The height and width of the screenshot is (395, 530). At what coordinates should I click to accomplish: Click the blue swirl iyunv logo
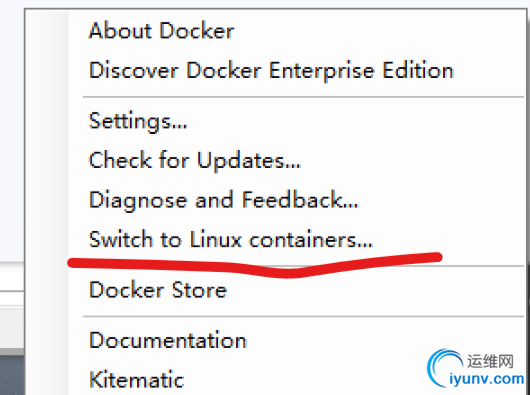tap(445, 368)
